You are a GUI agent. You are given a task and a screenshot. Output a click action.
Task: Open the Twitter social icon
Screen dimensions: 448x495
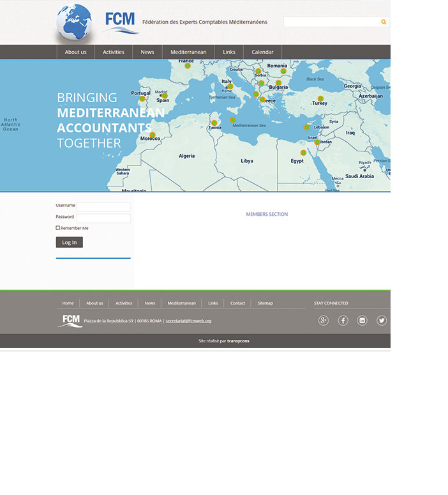coord(382,321)
